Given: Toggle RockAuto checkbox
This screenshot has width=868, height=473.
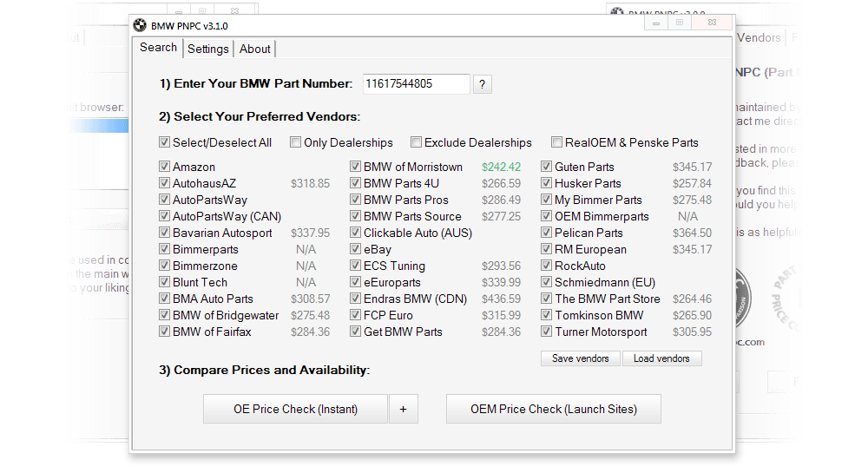Looking at the screenshot, I should click(x=546, y=265).
